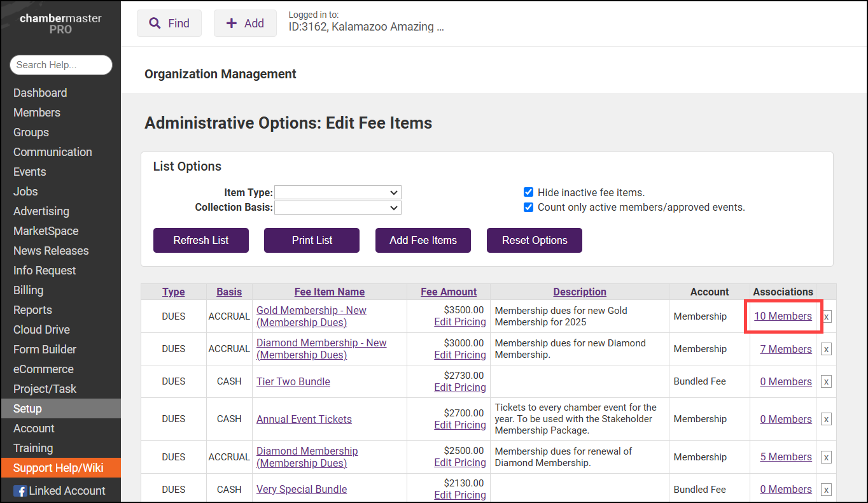Sort the list by Fee Amount column
The image size is (868, 503).
[449, 292]
